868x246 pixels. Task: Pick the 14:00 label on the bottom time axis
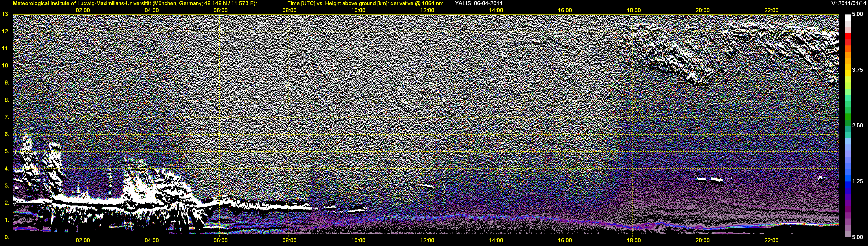(x=496, y=241)
